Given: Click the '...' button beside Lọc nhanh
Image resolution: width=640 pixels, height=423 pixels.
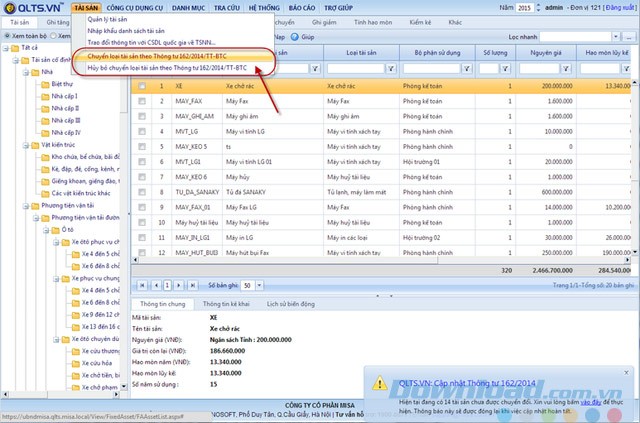Looking at the screenshot, I should [630, 36].
